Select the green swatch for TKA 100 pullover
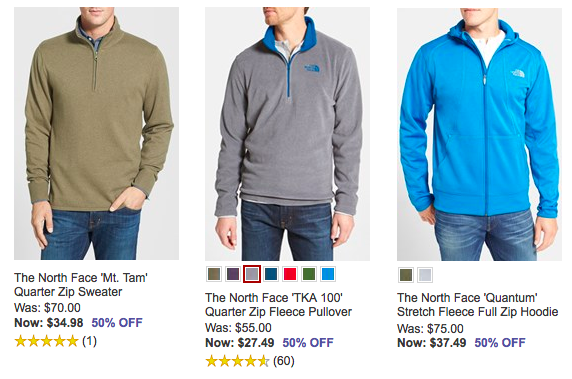 309,274
